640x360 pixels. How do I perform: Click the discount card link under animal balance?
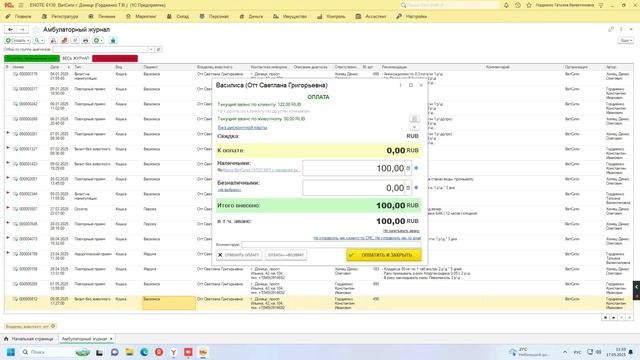(242, 127)
